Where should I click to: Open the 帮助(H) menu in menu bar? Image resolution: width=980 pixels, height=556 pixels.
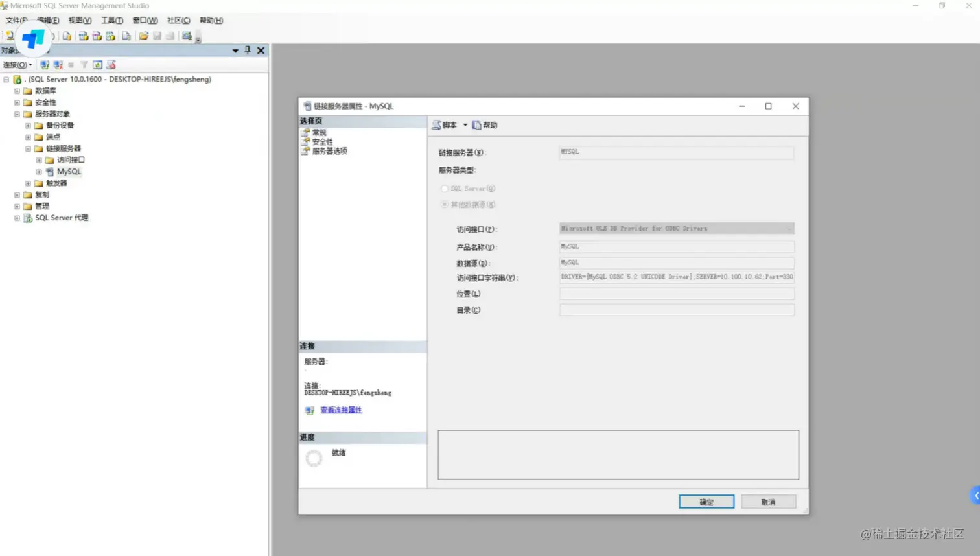coord(211,21)
